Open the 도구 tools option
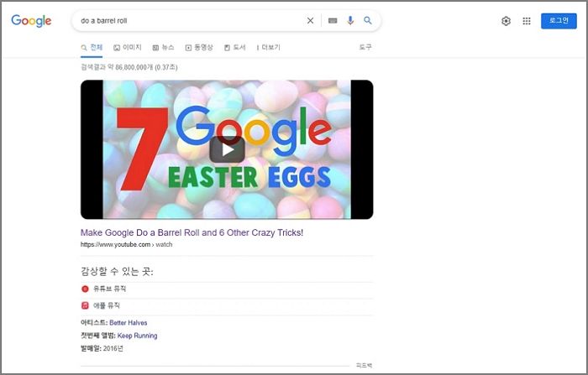 pos(365,47)
